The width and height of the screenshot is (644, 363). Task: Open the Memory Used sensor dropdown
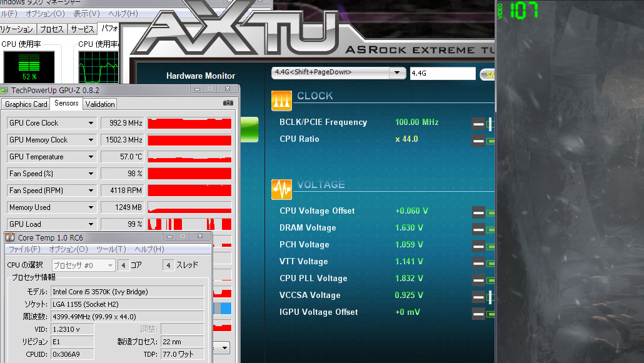(91, 207)
